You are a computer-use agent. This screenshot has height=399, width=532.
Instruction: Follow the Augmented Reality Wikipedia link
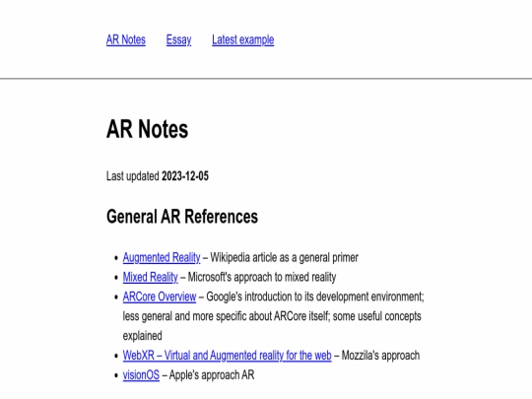(162, 257)
